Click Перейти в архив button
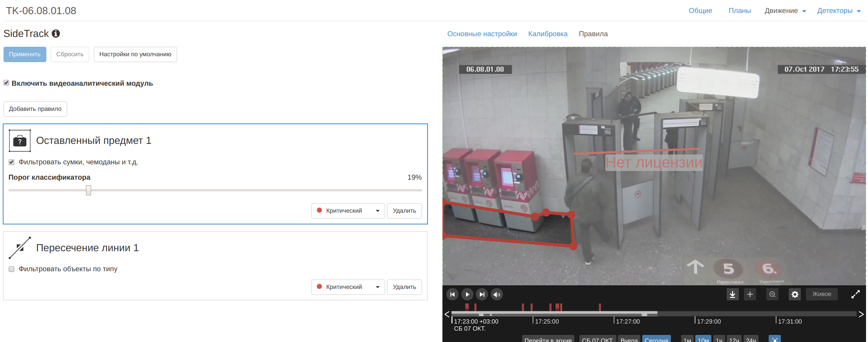The width and height of the screenshot is (868, 342). pos(548,339)
